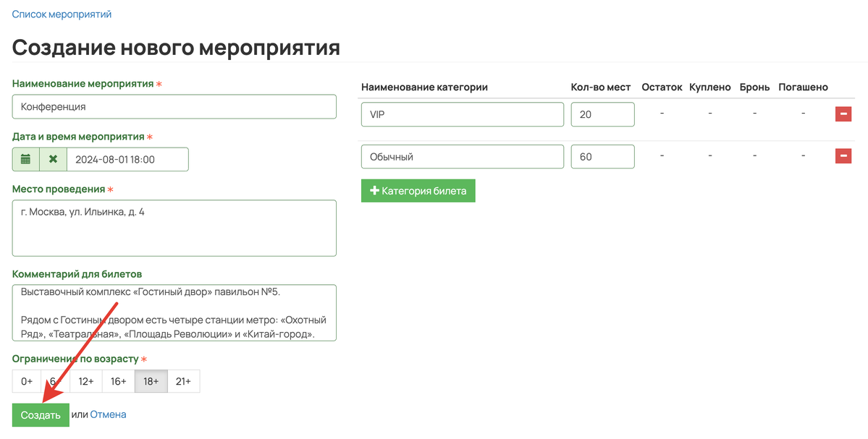Remove the Обычный ticket category row
This screenshot has width=868, height=439.
pyautogui.click(x=843, y=156)
